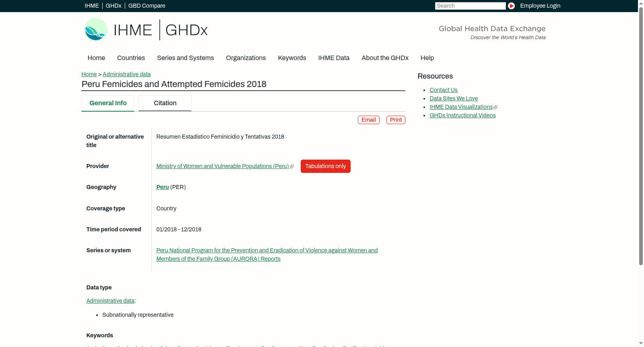Click Administrative data breadcrumb link
The height and width of the screenshot is (347, 644).
[126, 74]
